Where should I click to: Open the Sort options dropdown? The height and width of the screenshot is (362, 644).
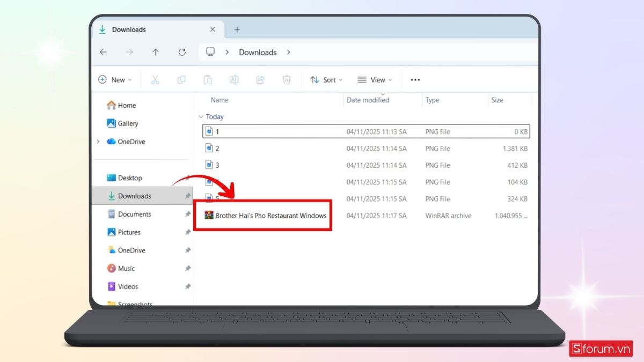pyautogui.click(x=326, y=80)
